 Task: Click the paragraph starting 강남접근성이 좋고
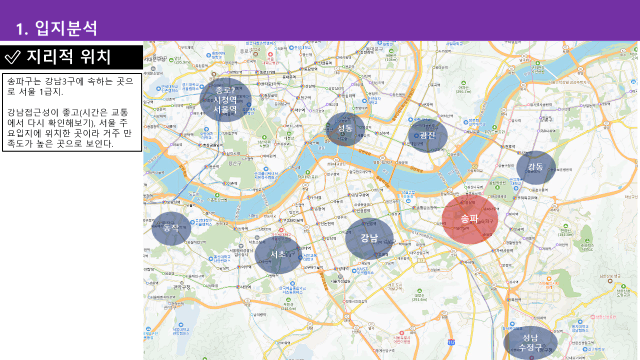tap(70, 128)
